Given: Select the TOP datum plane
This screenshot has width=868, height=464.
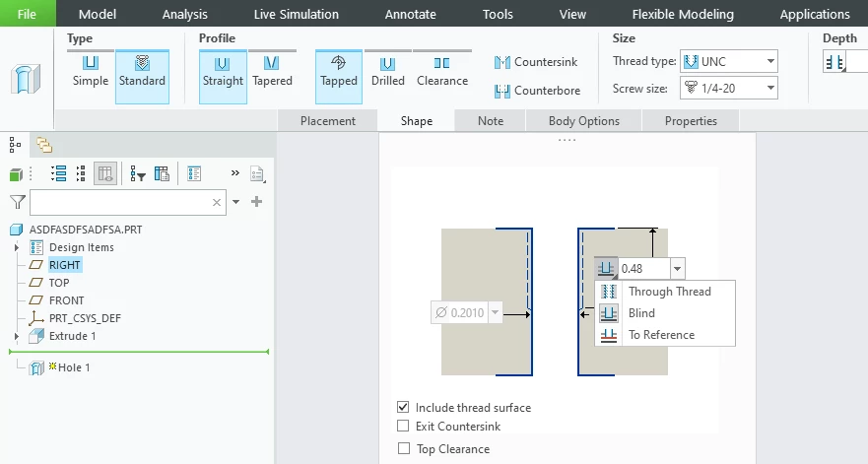Looking at the screenshot, I should 59,283.
